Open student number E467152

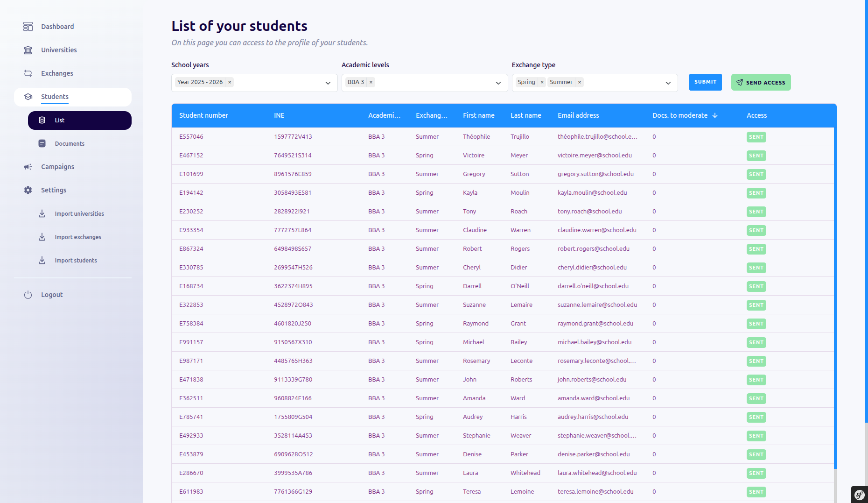191,156
